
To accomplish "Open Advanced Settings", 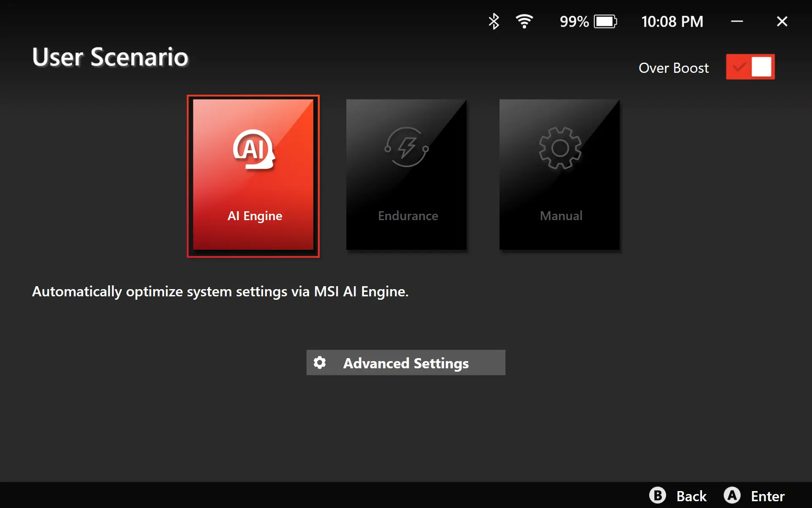I will [x=406, y=363].
